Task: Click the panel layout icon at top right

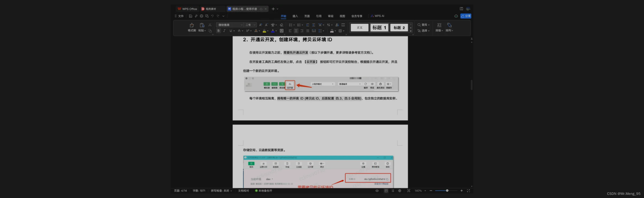Action: click(462, 9)
